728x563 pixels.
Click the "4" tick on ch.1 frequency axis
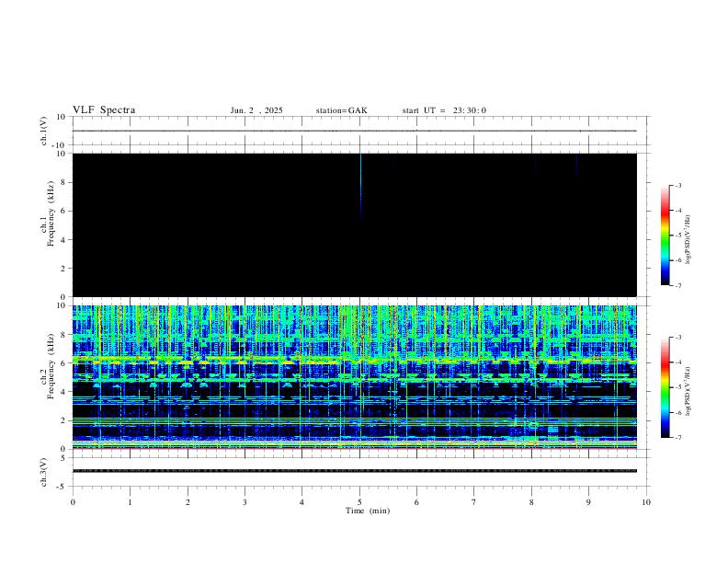coord(63,240)
